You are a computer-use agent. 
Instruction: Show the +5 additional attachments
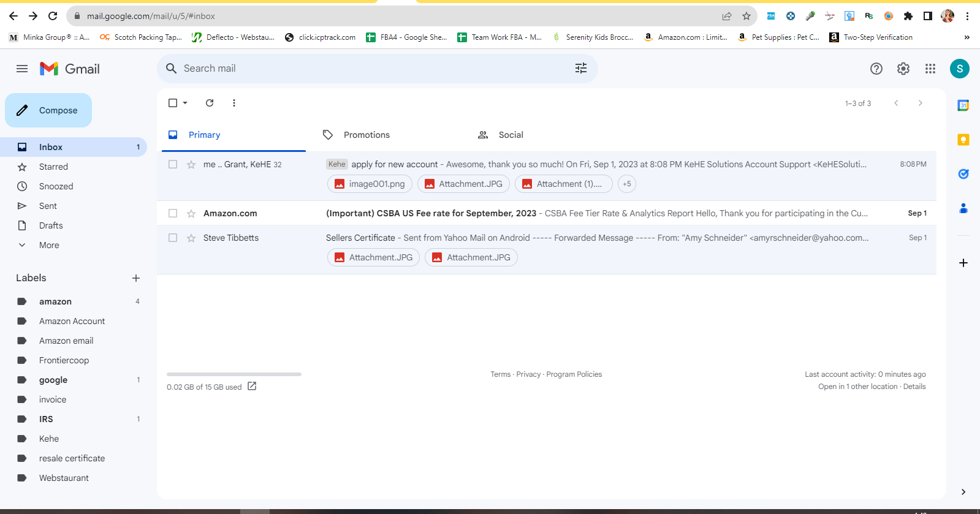[627, 184]
